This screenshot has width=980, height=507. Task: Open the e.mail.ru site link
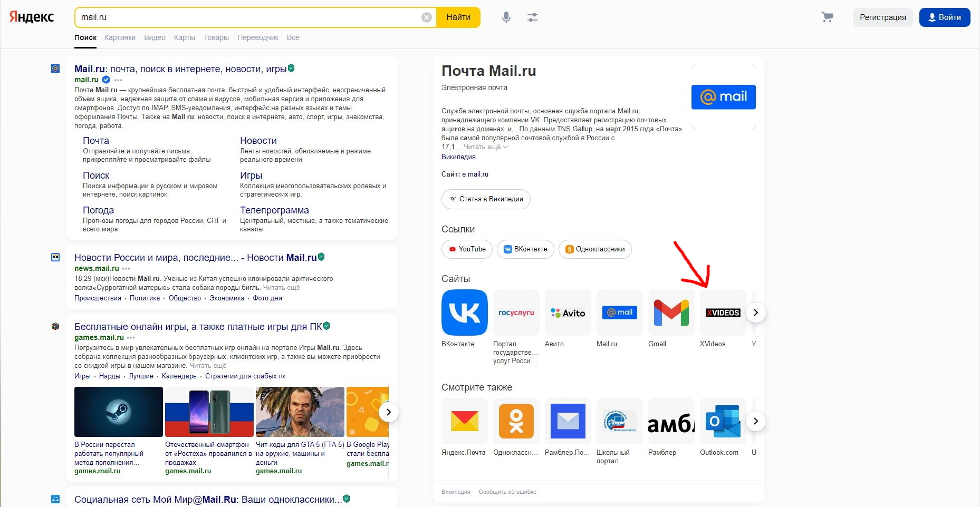[475, 174]
